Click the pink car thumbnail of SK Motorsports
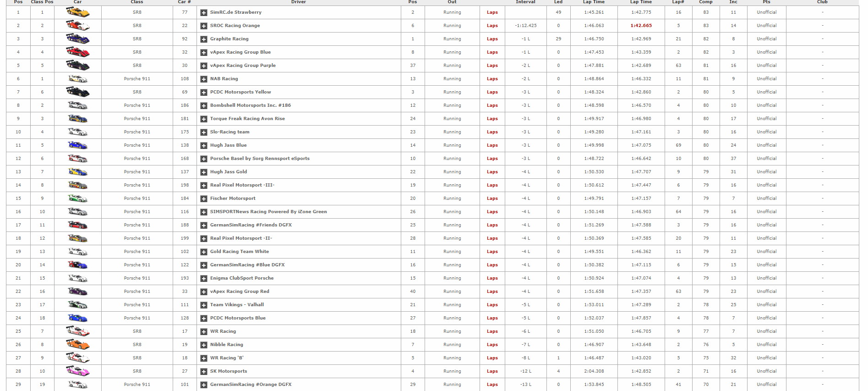The height and width of the screenshot is (391, 868). (77, 371)
